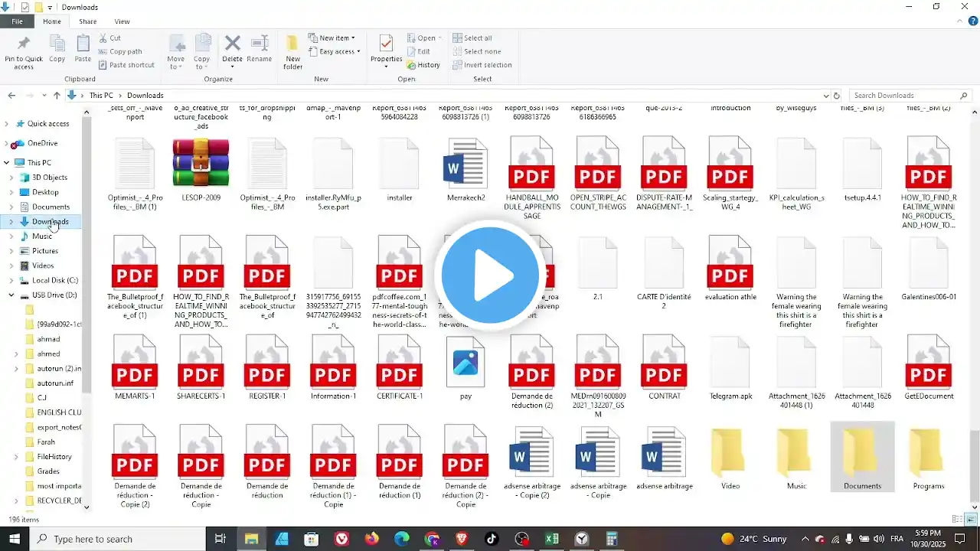Go back with the left arrow
This screenshot has width=980, height=551.
pos(11,96)
